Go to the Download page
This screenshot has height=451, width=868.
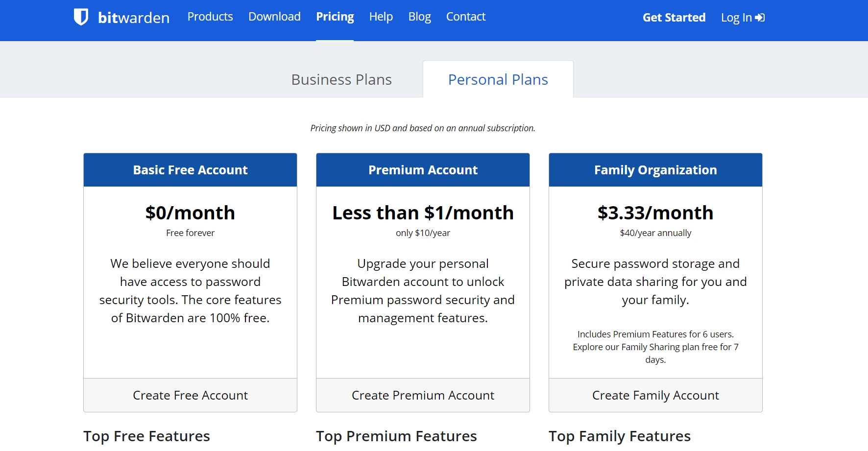pyautogui.click(x=274, y=17)
